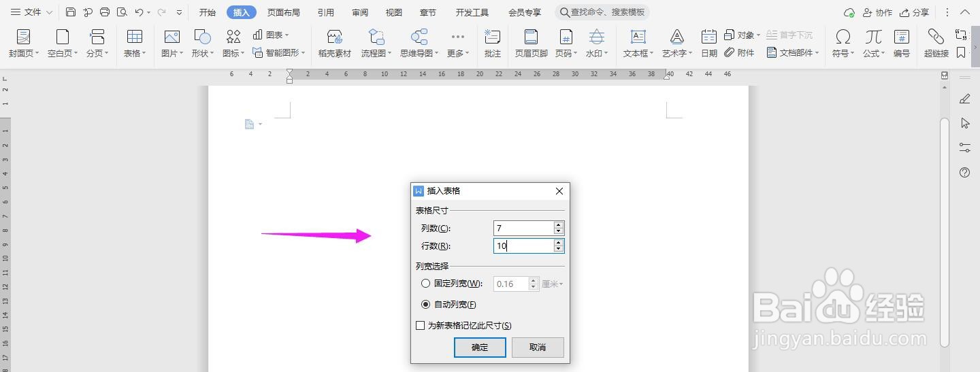The image size is (980, 372).
Task: Insert a cover page via 封面页 icon
Action: tap(23, 37)
